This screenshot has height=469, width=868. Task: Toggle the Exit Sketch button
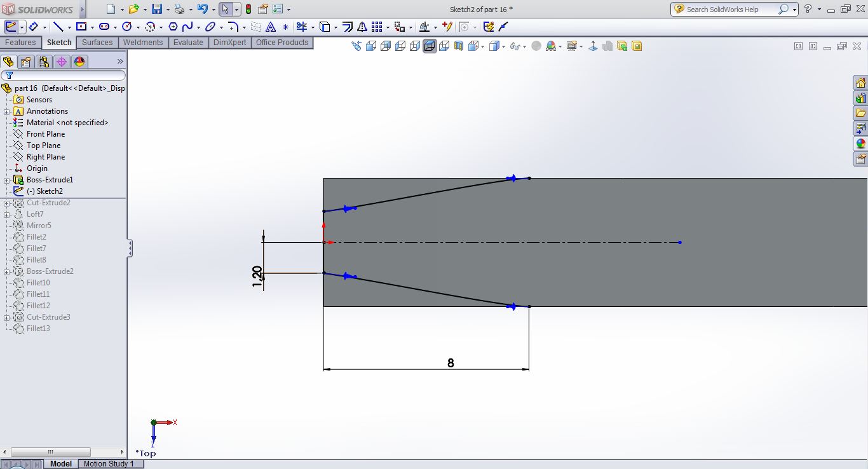11,27
